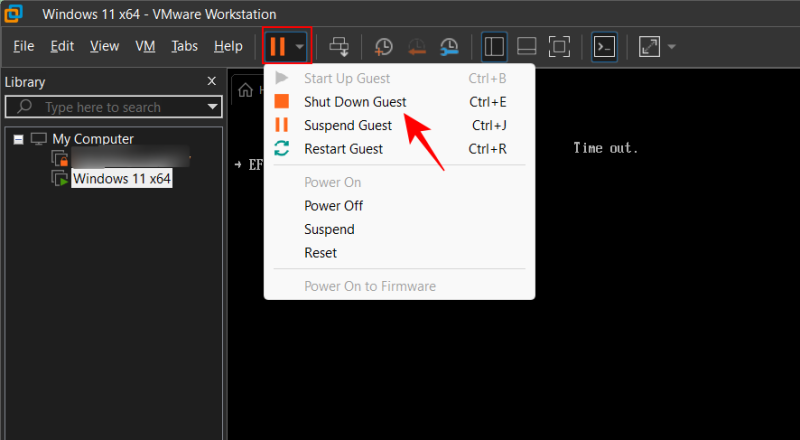Toggle the Library sidebar view icon
800x440 pixels.
(494, 46)
